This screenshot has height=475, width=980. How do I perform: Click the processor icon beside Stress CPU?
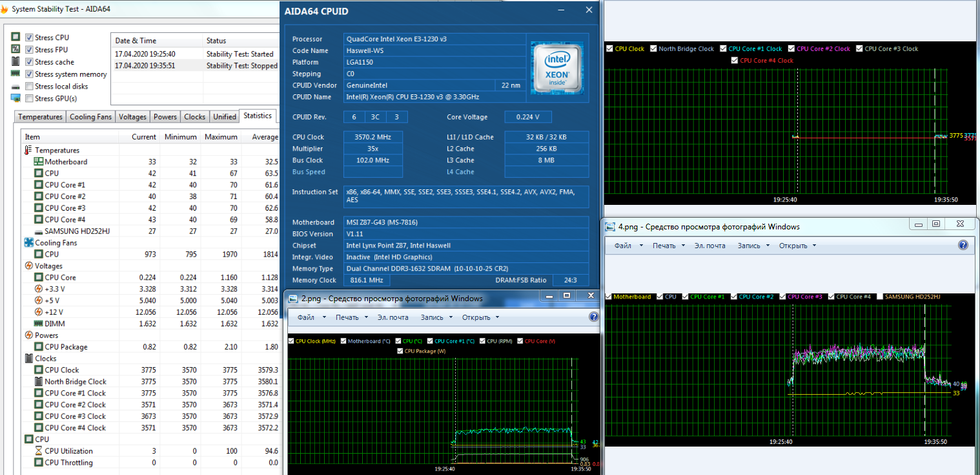point(15,37)
